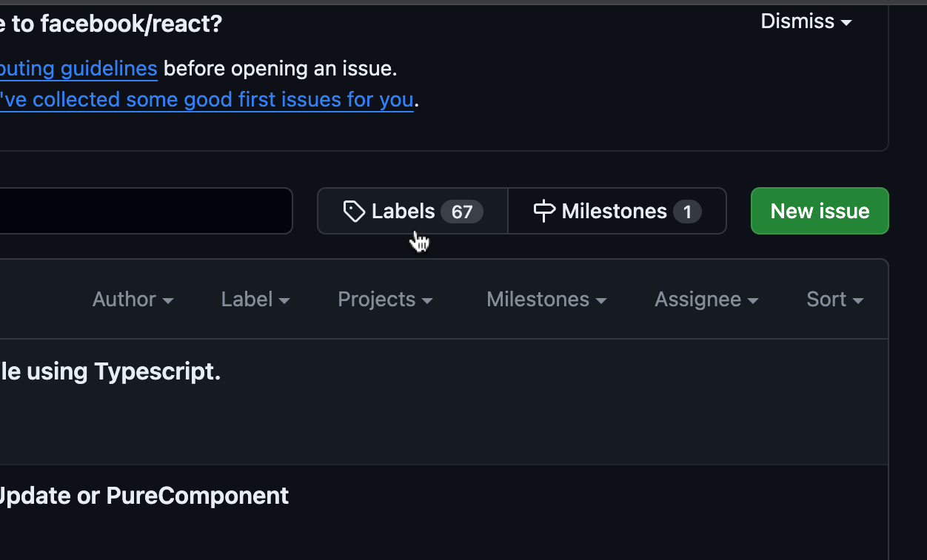Expand the Projects filter
This screenshot has height=560, width=927.
384,299
